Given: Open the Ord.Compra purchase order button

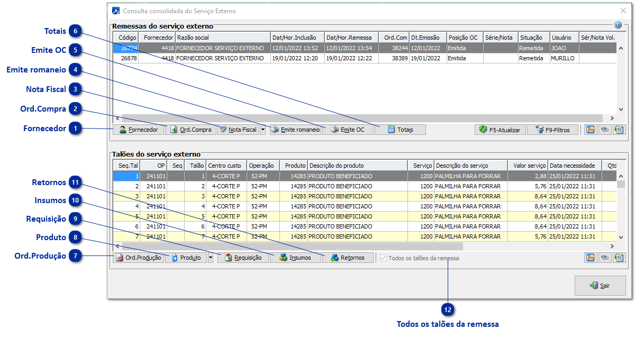Looking at the screenshot, I should coord(191,130).
